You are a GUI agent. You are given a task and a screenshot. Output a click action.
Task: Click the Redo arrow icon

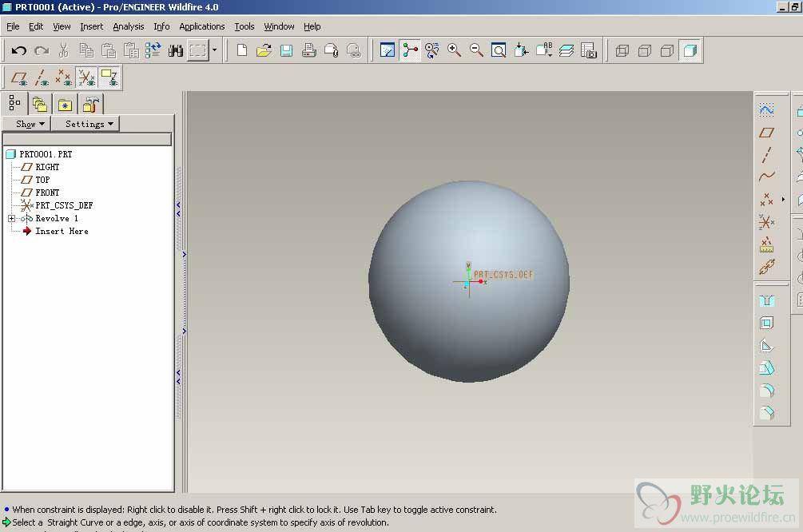[x=42, y=50]
